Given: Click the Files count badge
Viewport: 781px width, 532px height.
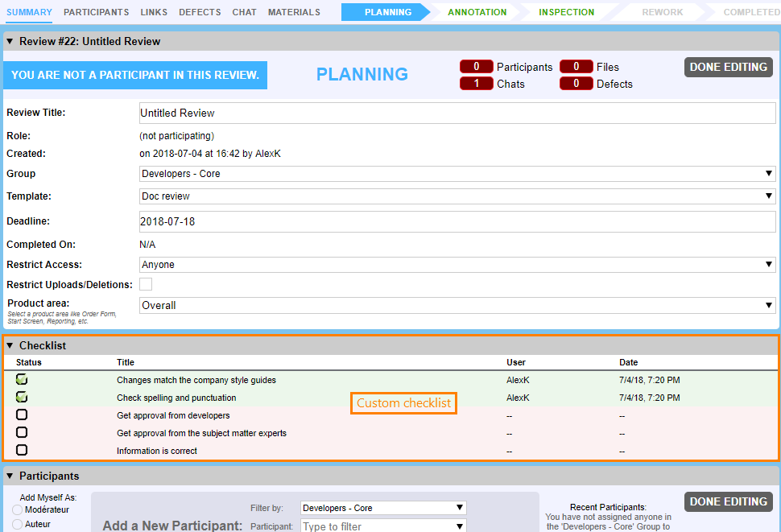Looking at the screenshot, I should coord(576,67).
